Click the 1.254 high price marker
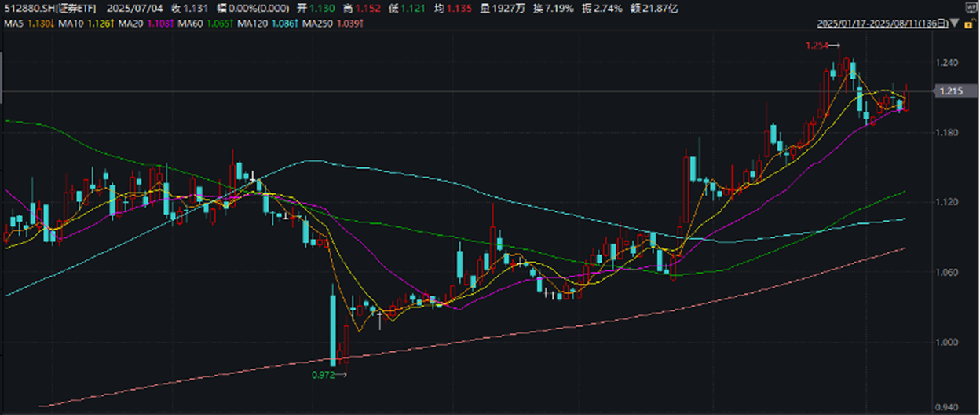The height and width of the screenshot is (415, 980). 817,46
